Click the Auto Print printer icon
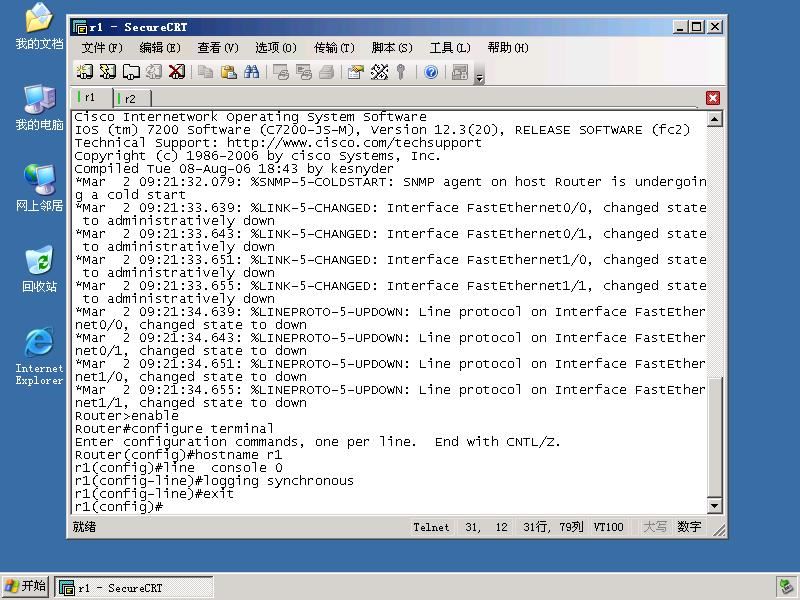This screenshot has width=800, height=600. [327, 72]
